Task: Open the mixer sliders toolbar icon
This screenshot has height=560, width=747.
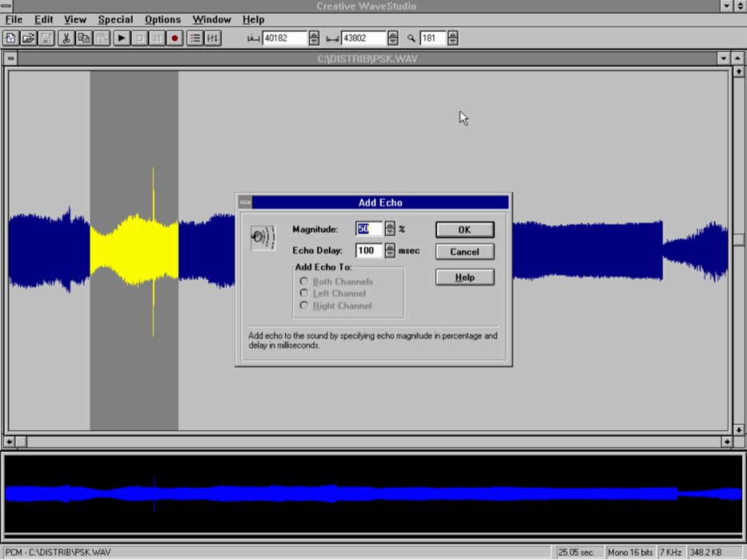Action: tap(212, 38)
